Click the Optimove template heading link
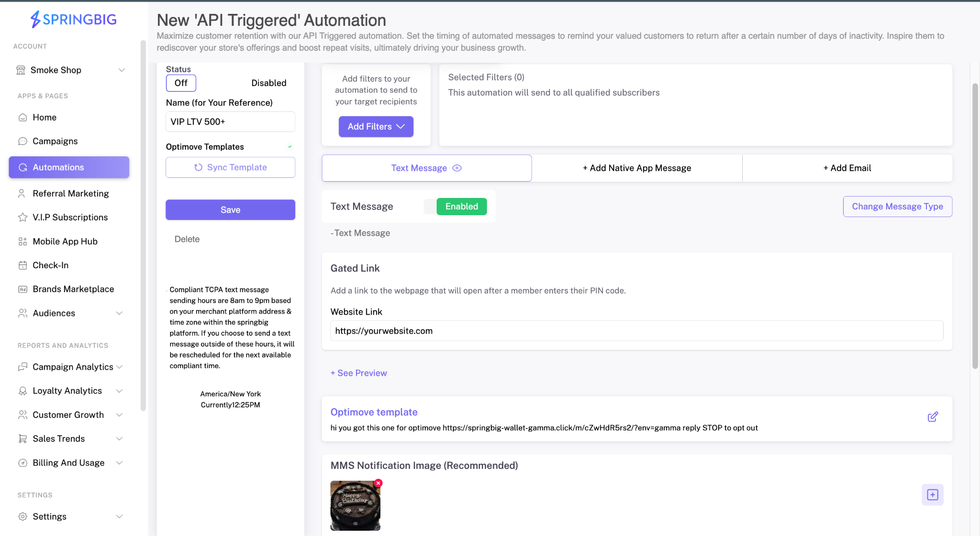 click(x=374, y=412)
